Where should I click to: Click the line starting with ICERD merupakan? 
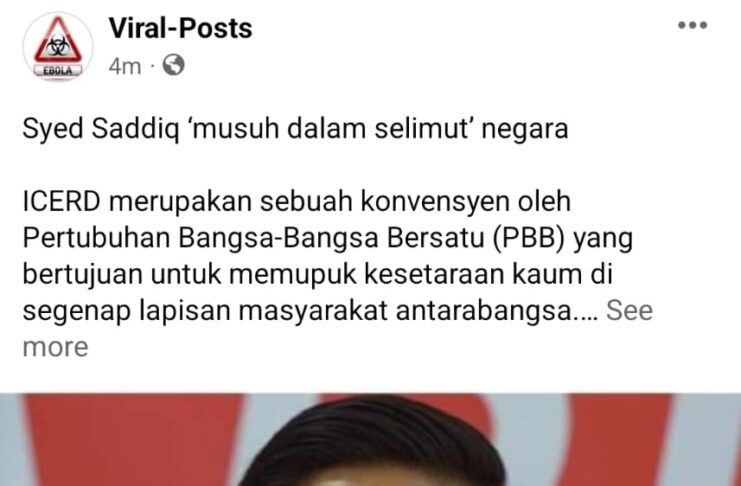pos(297,202)
